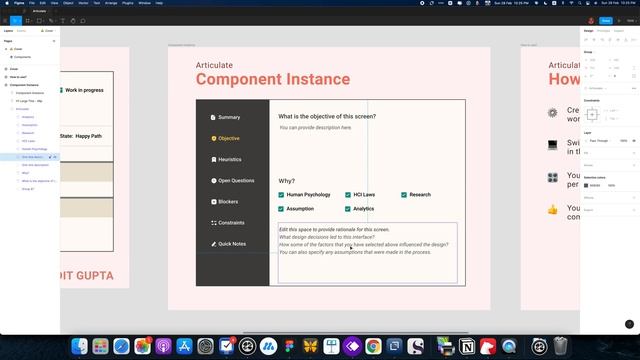Screen dimensions: 640x360
Task: Open Google Chrome from the Dock
Action: (373, 346)
